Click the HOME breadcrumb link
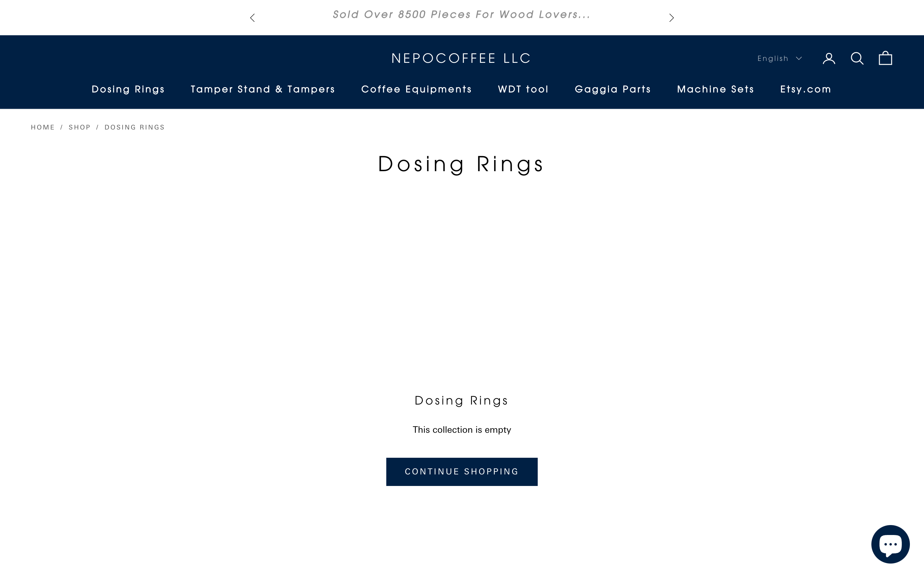 (x=43, y=127)
